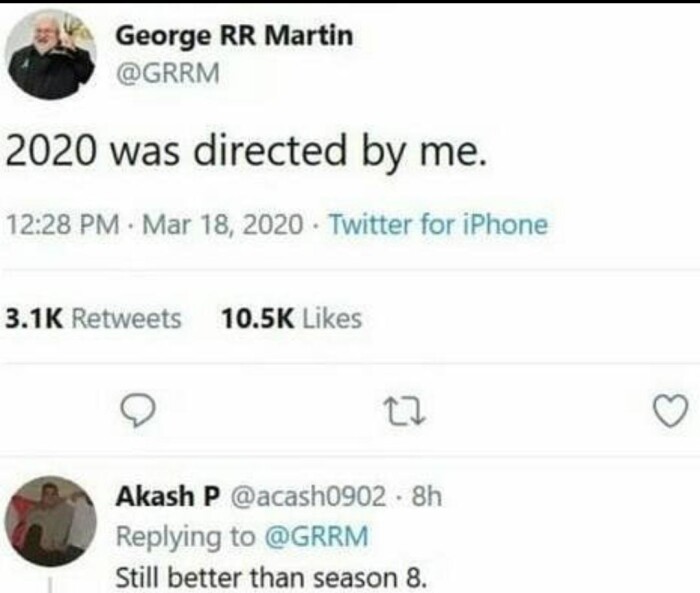The image size is (700, 593).
Task: View the 3.1K Retweets list
Action: [x=94, y=319]
